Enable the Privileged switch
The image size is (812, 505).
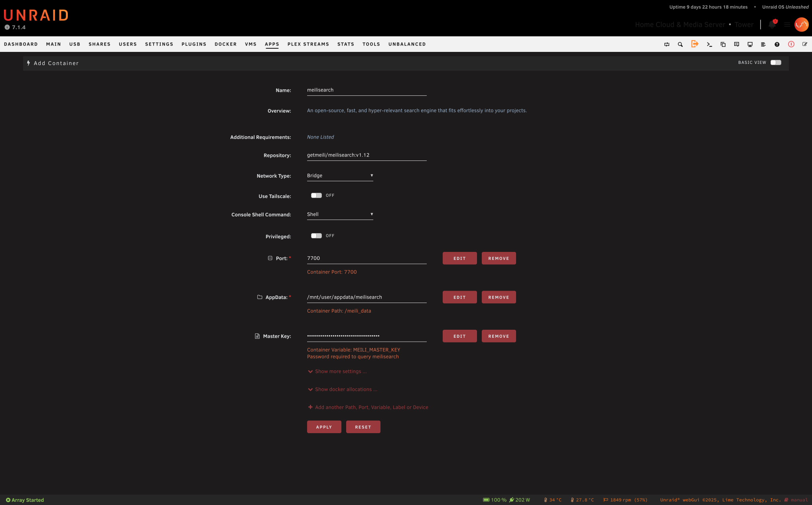[316, 236]
